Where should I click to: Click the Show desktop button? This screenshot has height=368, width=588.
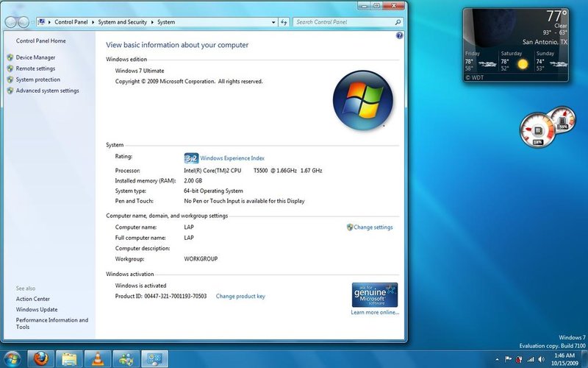tap(584, 359)
